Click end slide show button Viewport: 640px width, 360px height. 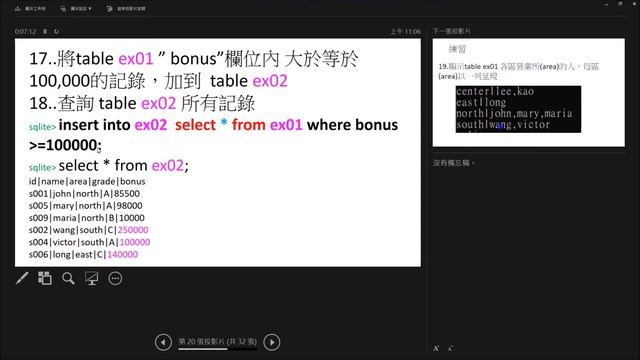tap(126, 9)
